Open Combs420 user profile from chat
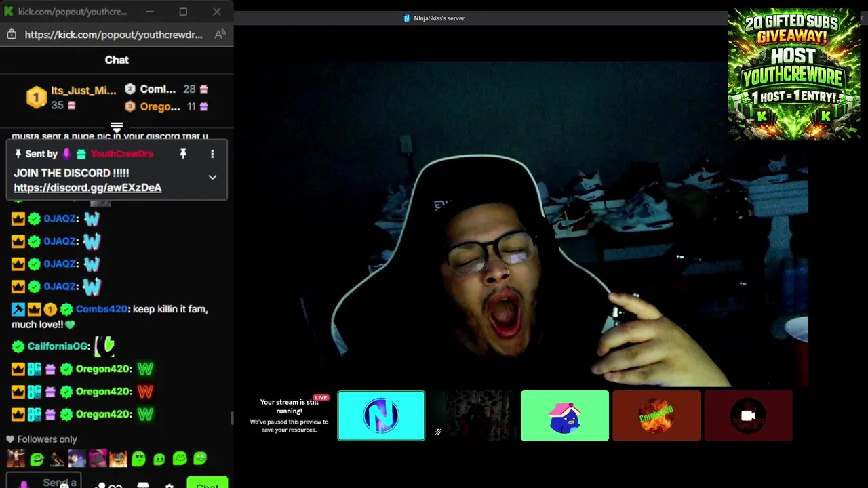The image size is (868, 488). [102, 309]
